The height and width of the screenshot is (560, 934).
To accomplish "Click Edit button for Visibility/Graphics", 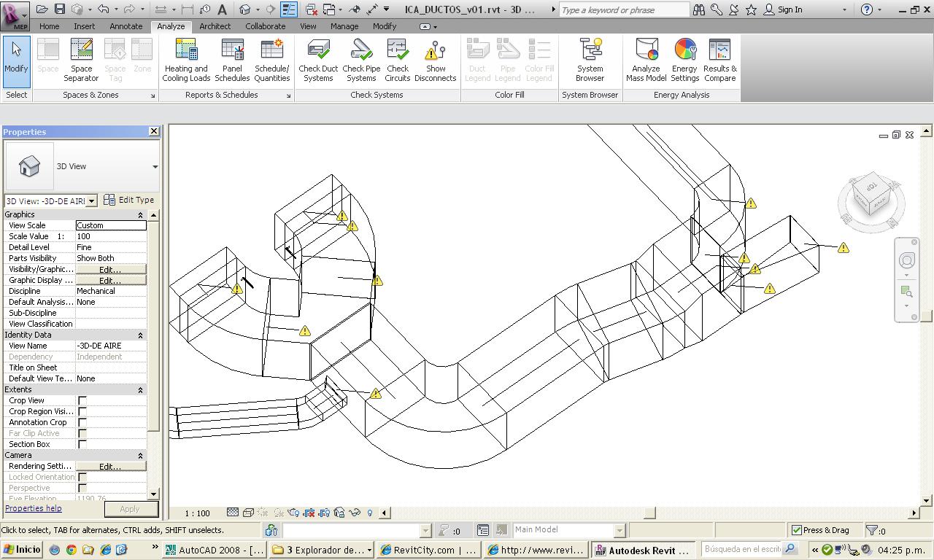I will point(110,270).
